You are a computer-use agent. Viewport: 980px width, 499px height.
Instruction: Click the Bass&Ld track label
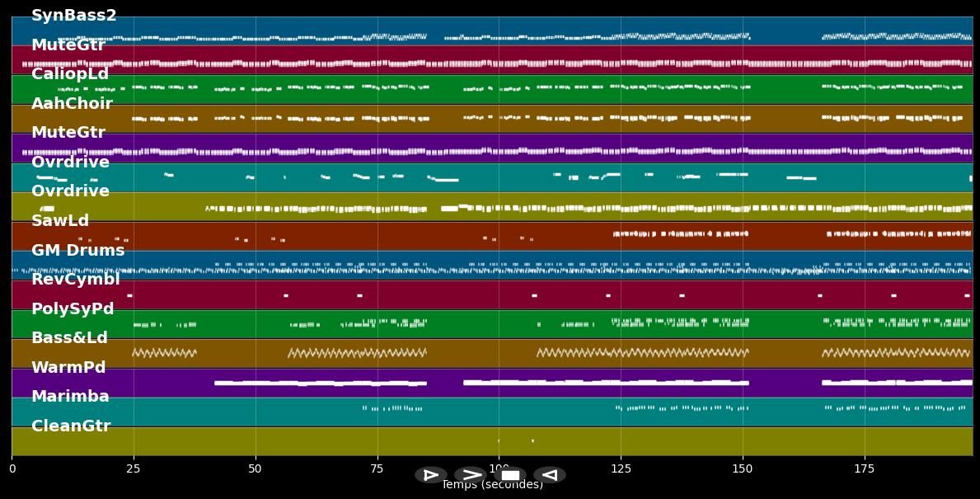(69, 338)
